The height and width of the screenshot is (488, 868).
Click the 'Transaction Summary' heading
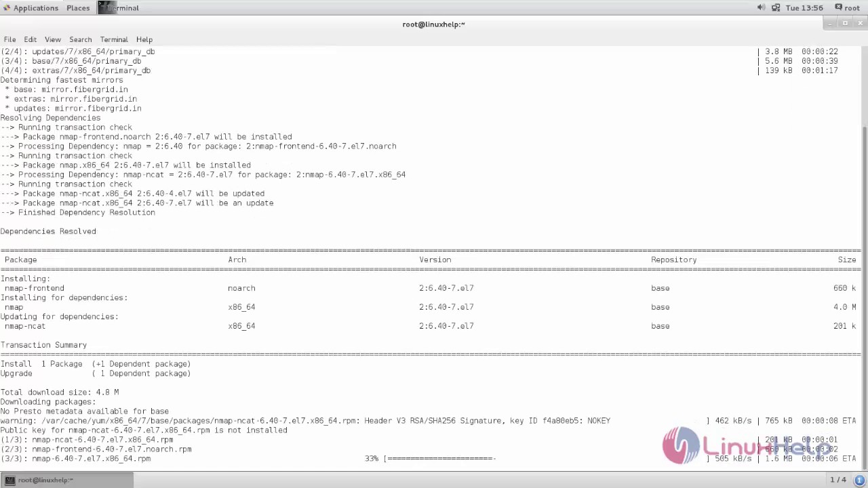point(43,345)
